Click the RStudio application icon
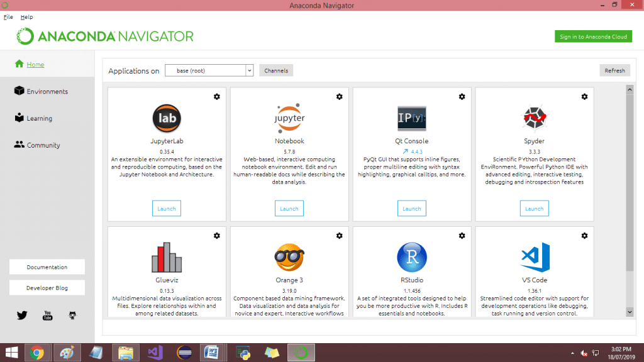The height and width of the screenshot is (362, 644). pyautogui.click(x=412, y=257)
